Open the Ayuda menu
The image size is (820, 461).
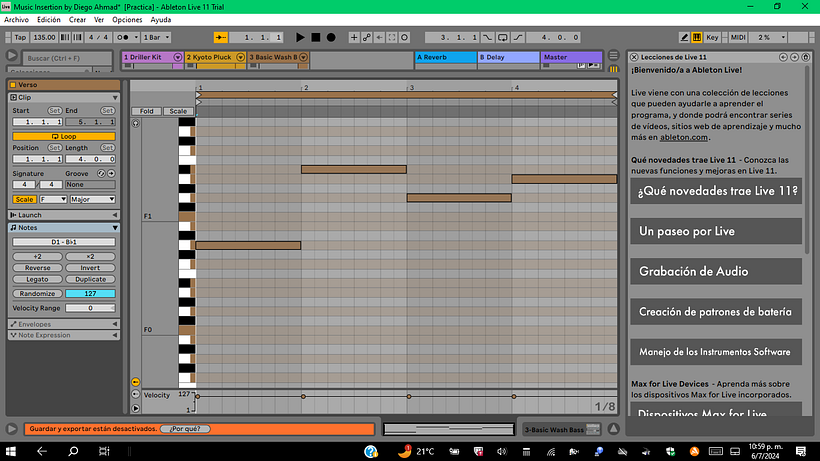tap(161, 19)
